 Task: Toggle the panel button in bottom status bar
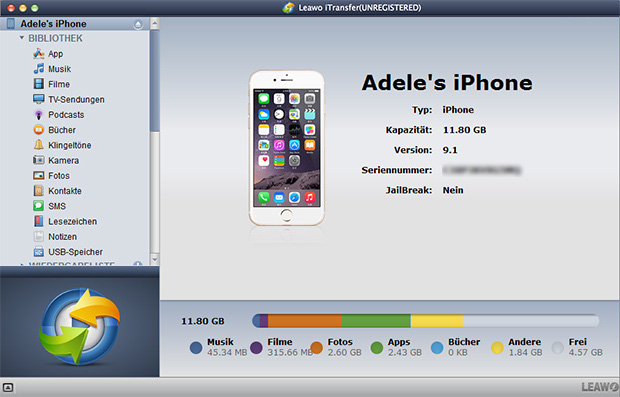pos(8,388)
